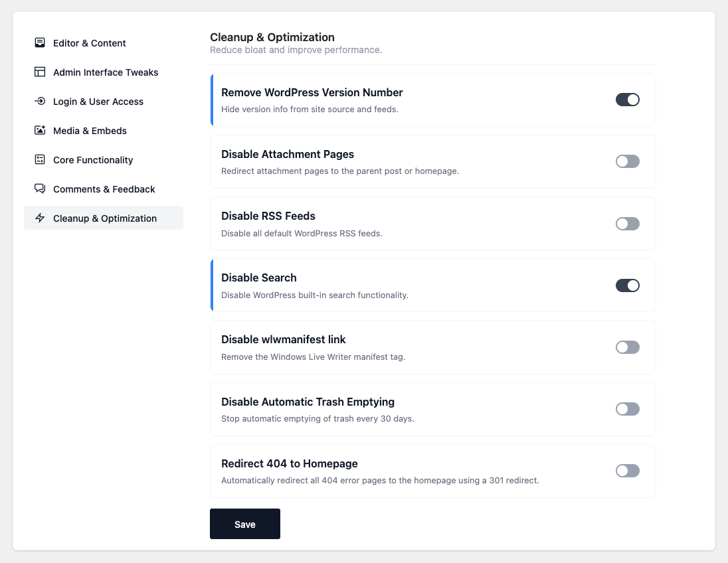The width and height of the screenshot is (728, 563).
Task: Click the Redirect 404 to Homepage heading
Action: (x=289, y=463)
